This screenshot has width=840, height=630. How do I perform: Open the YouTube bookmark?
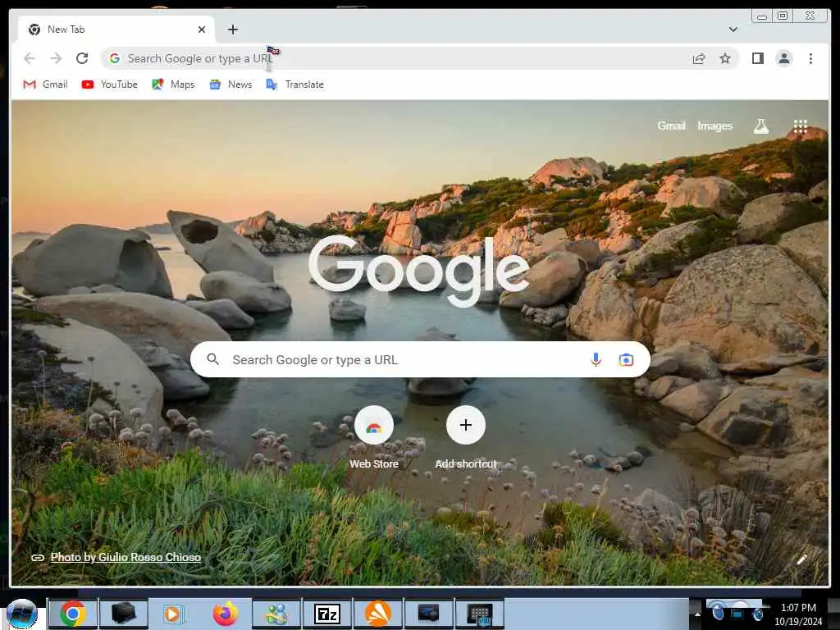tap(110, 84)
